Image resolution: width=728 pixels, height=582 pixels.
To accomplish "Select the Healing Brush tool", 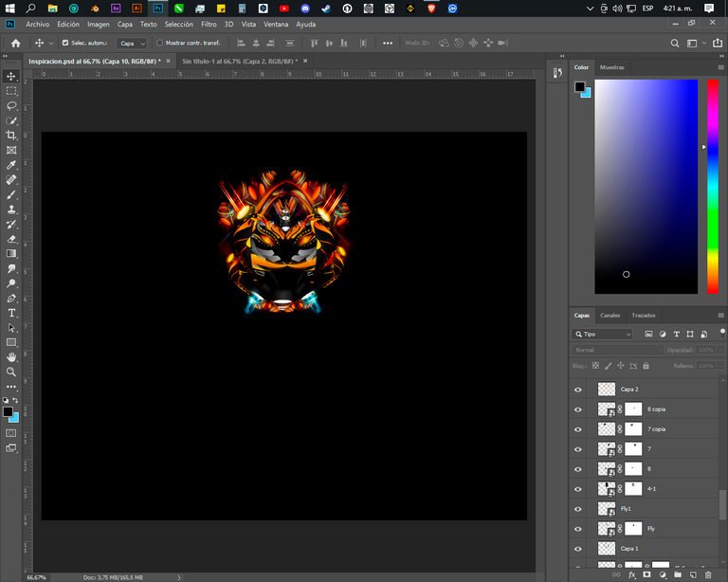I will point(11,180).
